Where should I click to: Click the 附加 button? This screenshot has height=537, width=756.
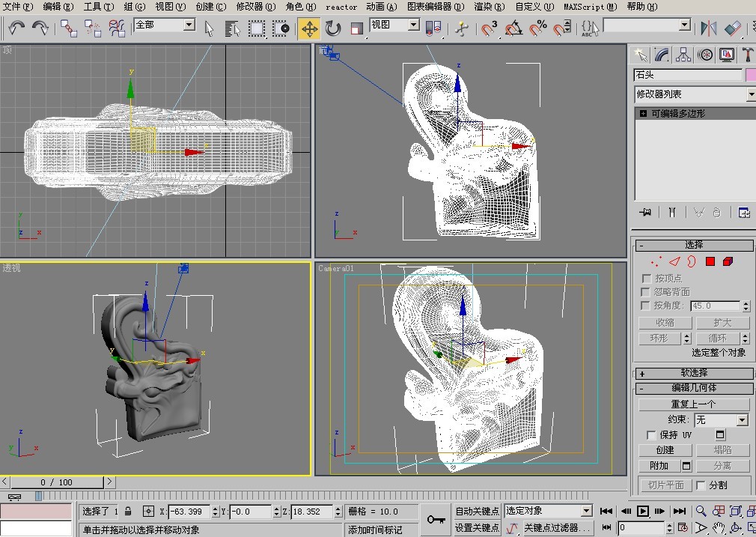[x=659, y=466]
